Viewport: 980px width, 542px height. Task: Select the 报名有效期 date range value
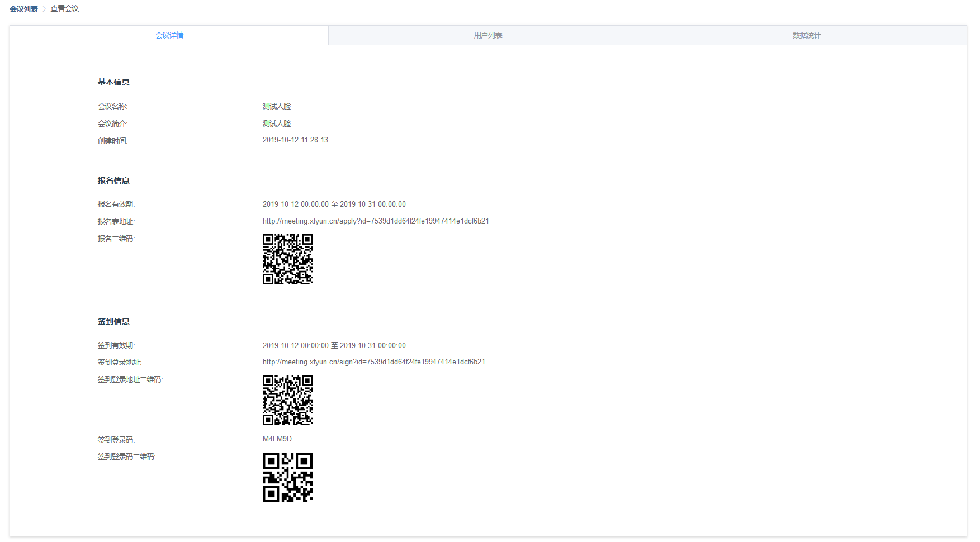tap(334, 205)
